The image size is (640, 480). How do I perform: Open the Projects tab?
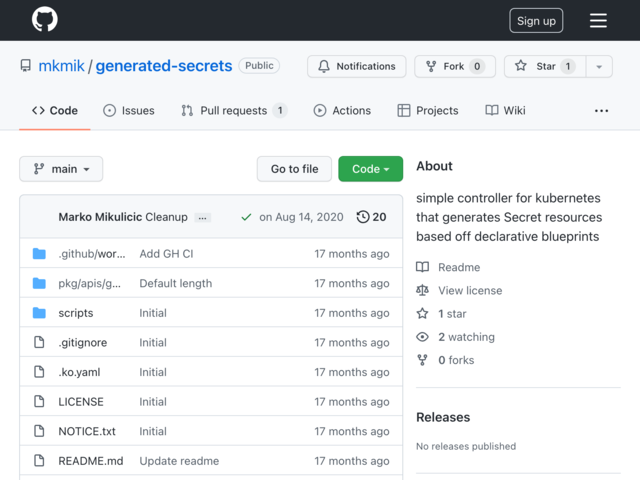coord(428,111)
